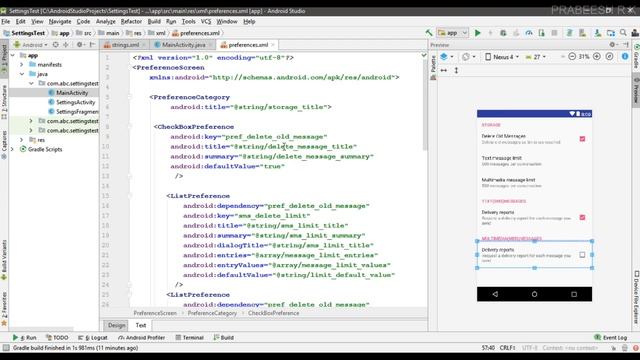640x360 pixels.
Task: Click the Make Project hammer icon
Action: [429, 33]
